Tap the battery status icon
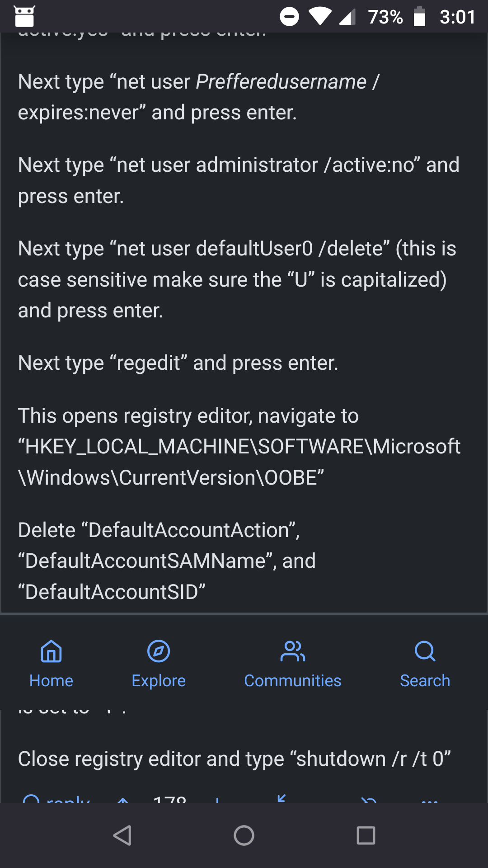This screenshot has width=488, height=868. [420, 17]
